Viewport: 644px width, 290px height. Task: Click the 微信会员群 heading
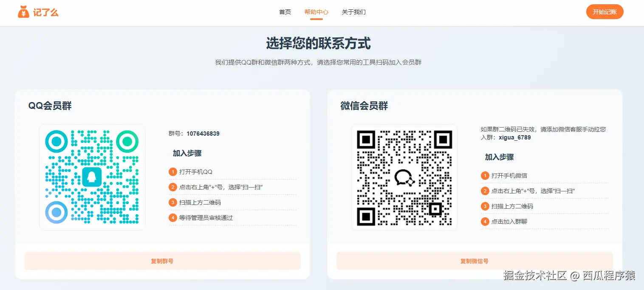(364, 106)
